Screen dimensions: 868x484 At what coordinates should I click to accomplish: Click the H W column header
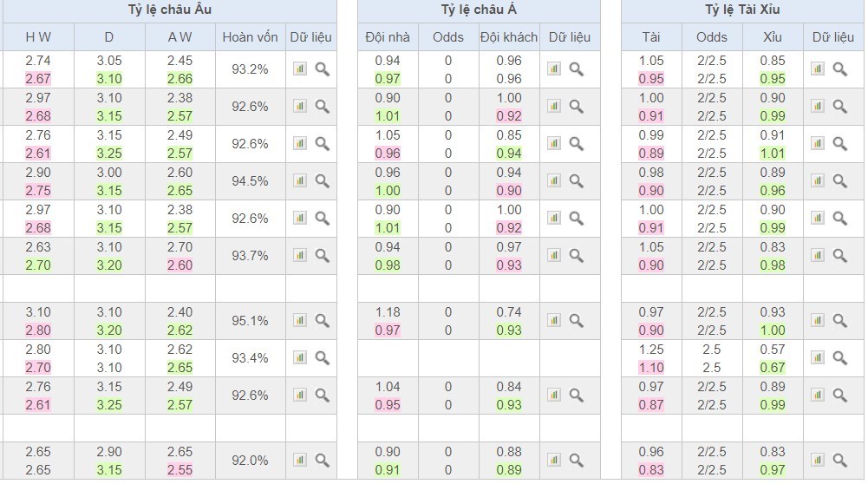click(x=36, y=37)
